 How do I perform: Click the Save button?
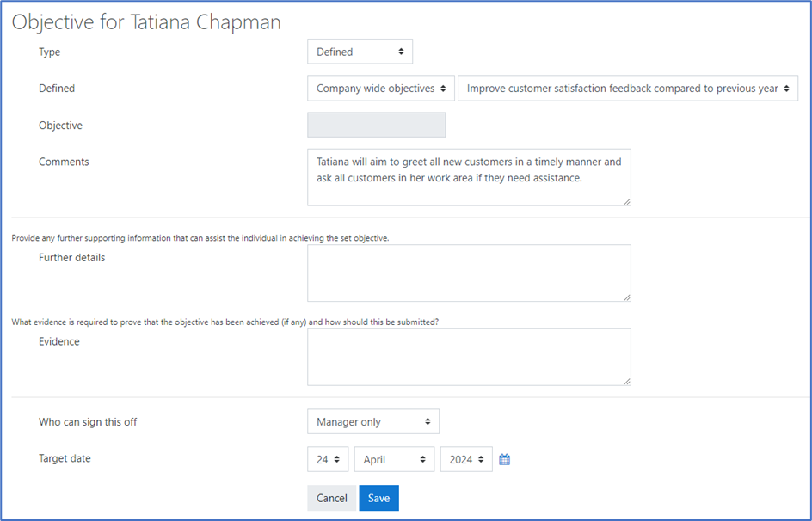[x=378, y=498]
